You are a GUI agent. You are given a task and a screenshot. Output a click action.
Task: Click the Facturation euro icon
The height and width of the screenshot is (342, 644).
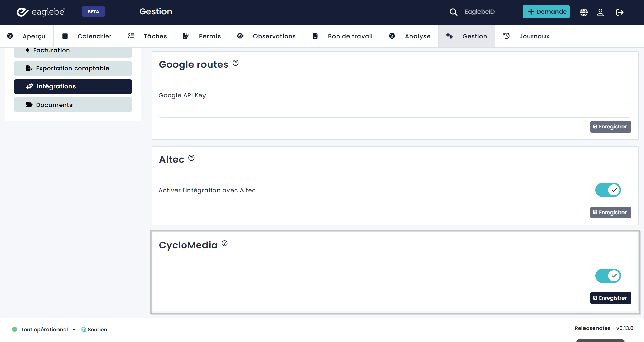[28, 50]
